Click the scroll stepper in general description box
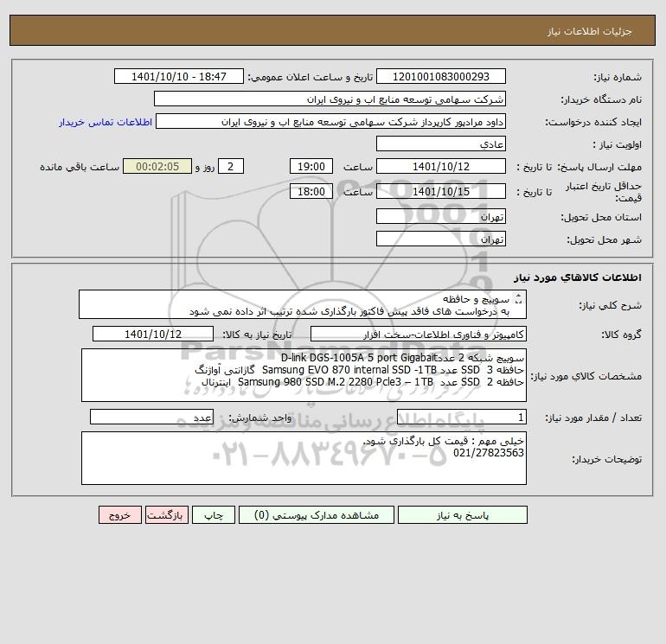Viewport: 666px width, 644px height. click(518, 299)
